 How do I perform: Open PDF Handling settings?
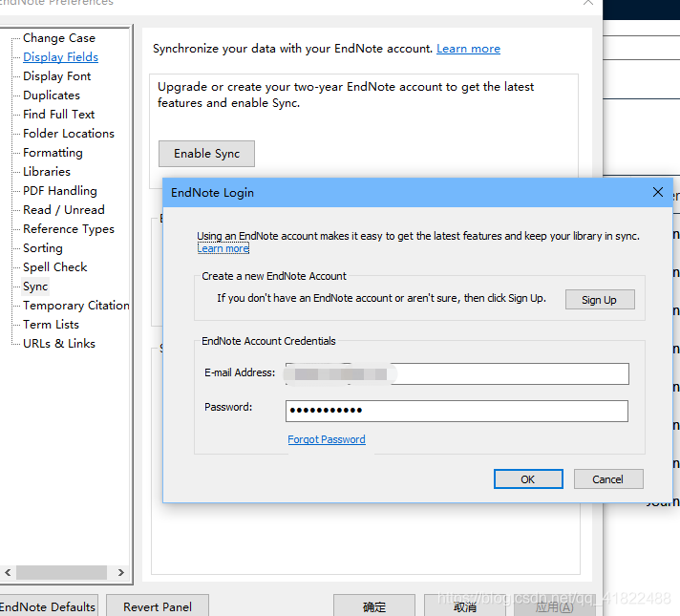coord(60,191)
